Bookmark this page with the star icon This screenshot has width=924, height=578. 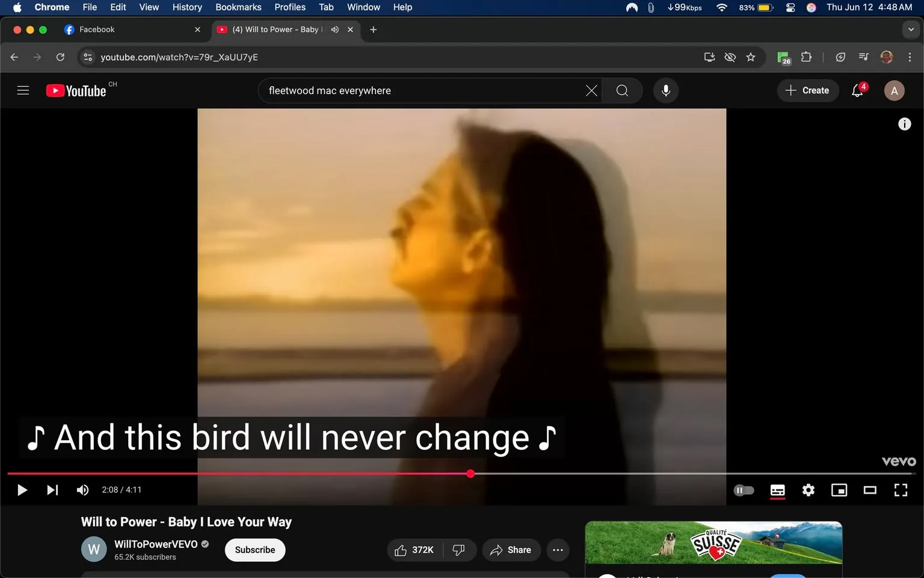point(750,57)
